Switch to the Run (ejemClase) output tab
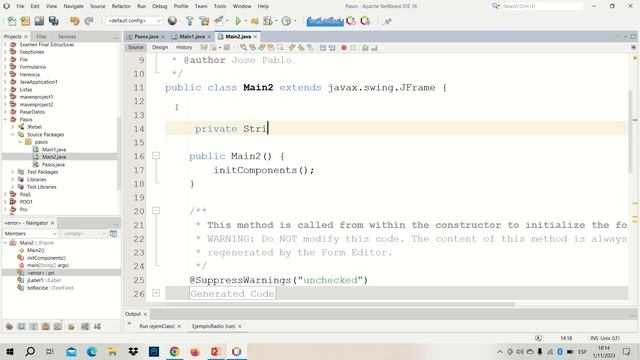The image size is (640, 360). (x=157, y=326)
